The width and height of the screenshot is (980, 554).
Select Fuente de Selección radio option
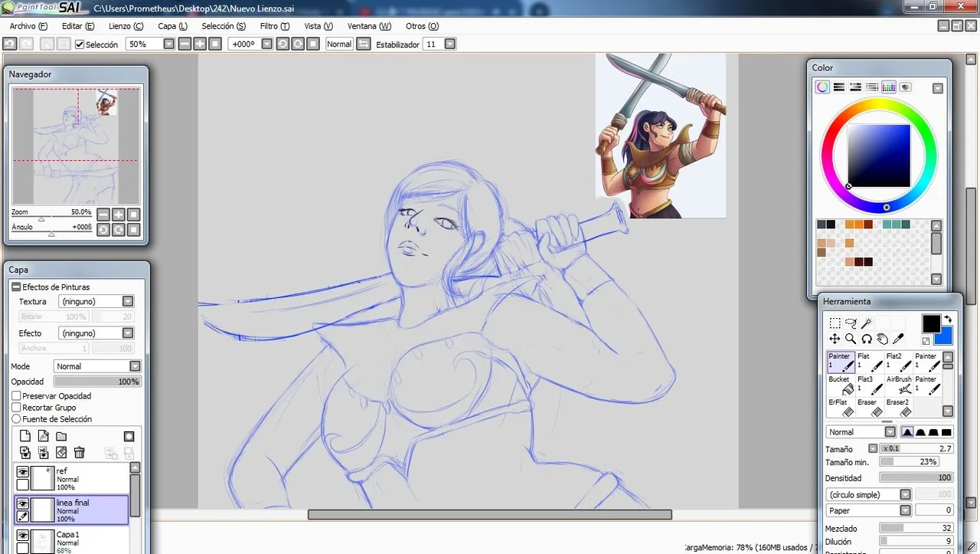coord(16,419)
